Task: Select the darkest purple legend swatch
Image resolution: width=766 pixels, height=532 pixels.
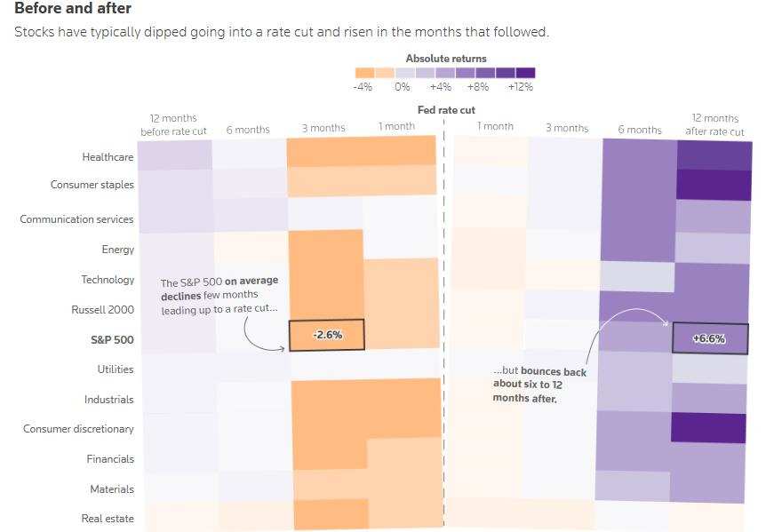Action: [x=525, y=73]
